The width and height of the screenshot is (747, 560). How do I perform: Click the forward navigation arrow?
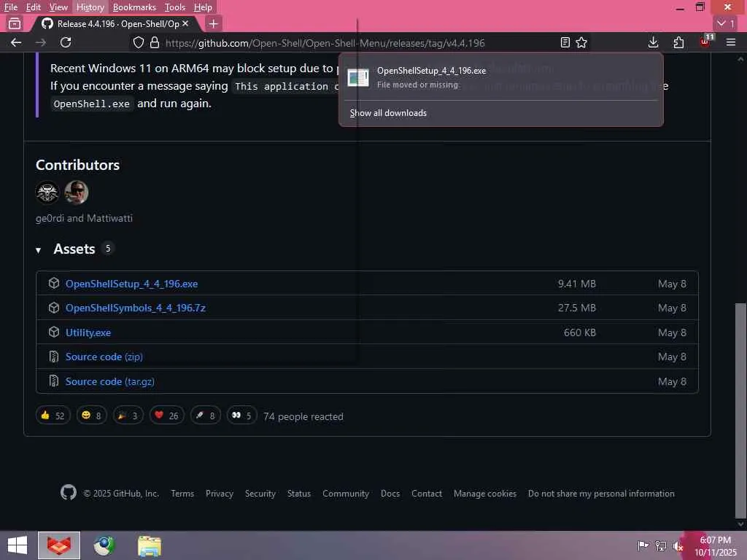pos(41,42)
